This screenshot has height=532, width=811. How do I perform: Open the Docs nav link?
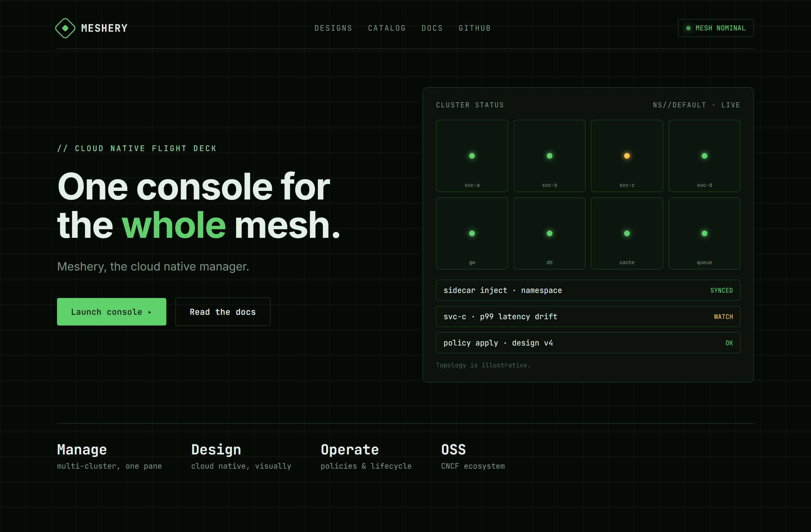tap(432, 28)
